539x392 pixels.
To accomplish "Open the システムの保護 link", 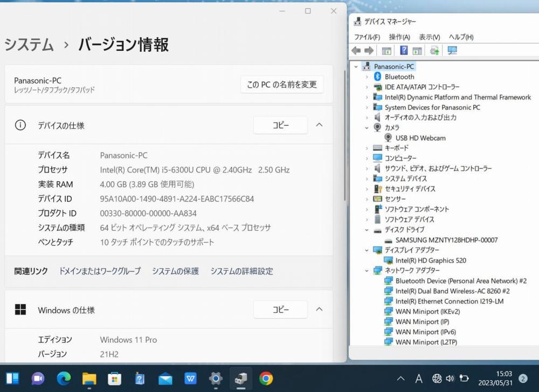I will 175,271.
